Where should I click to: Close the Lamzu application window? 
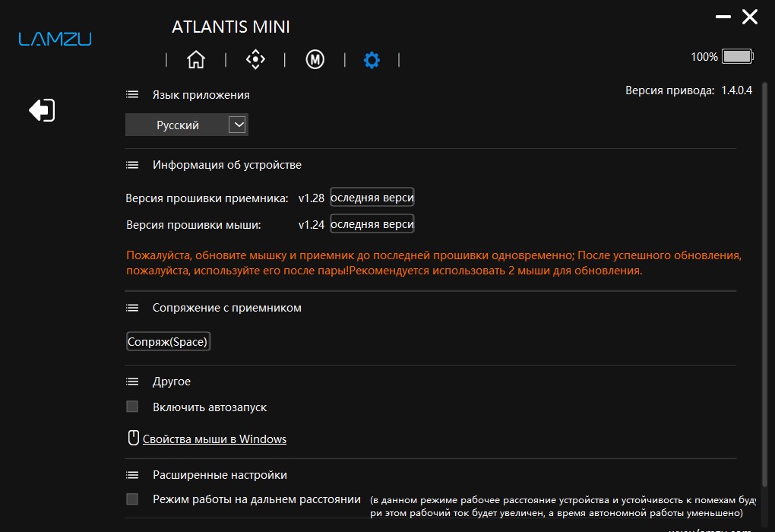[750, 17]
